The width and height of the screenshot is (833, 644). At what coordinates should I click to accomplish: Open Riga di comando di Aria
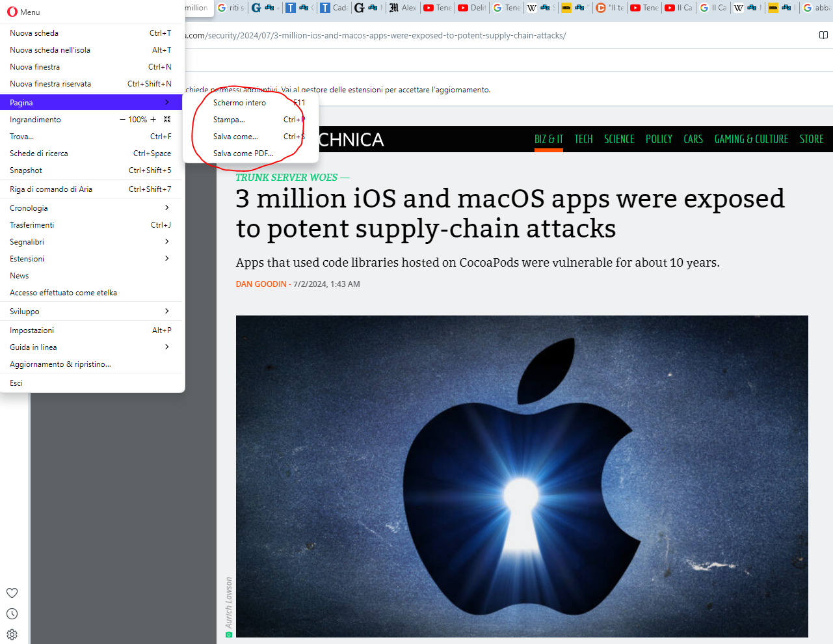tap(91, 189)
